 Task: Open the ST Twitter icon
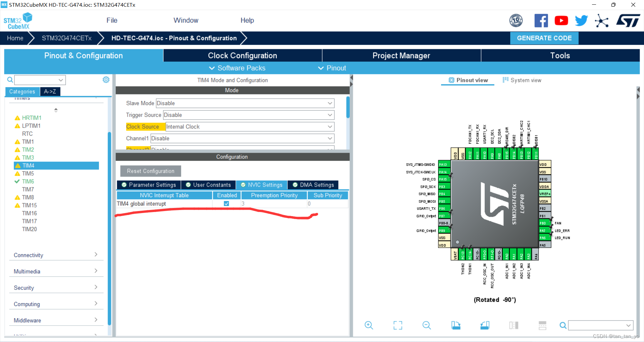click(581, 21)
